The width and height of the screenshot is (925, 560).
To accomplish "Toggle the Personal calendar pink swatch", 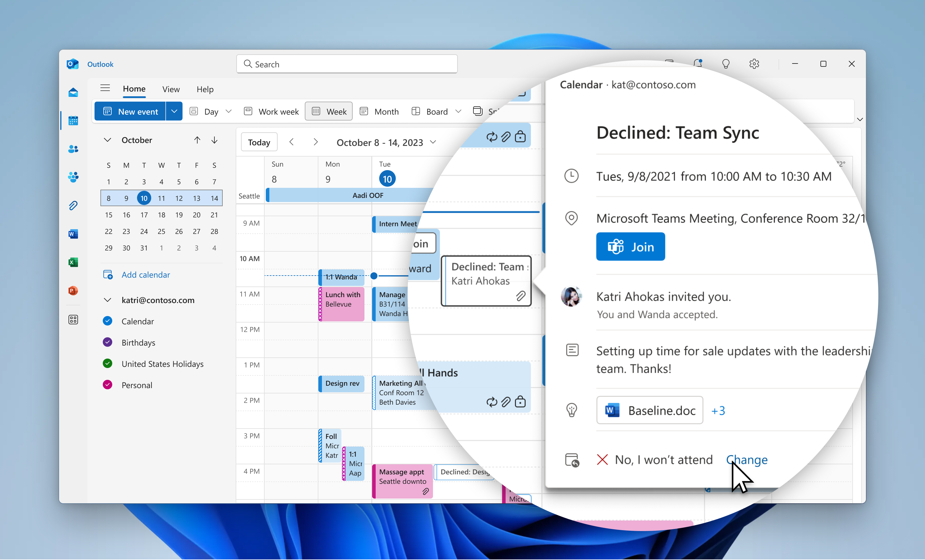I will (108, 385).
